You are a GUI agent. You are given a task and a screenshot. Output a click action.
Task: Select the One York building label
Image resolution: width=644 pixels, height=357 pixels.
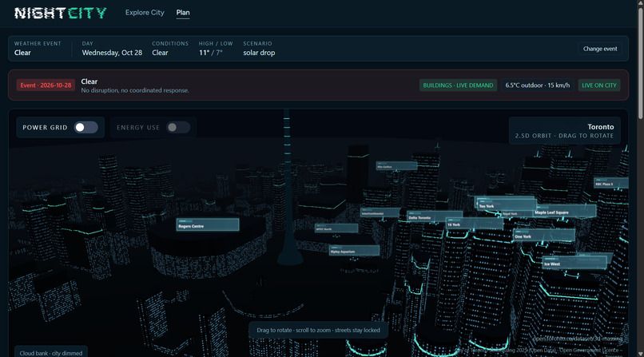(544, 235)
